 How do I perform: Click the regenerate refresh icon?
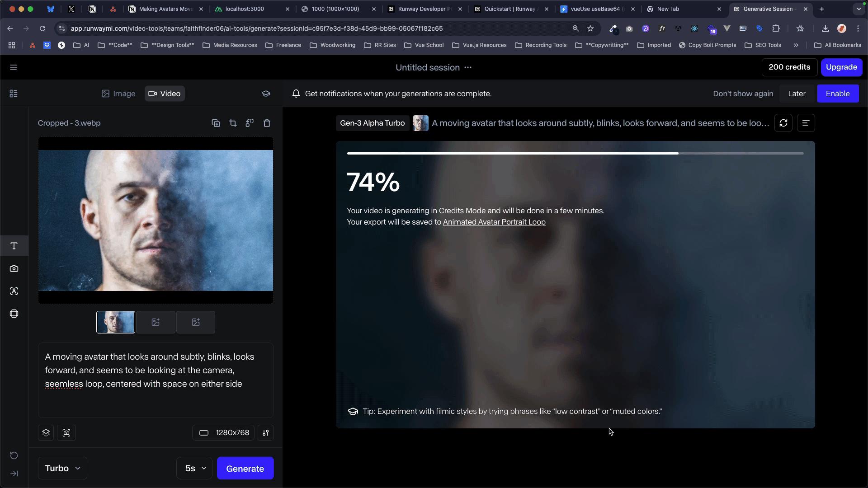tap(783, 123)
